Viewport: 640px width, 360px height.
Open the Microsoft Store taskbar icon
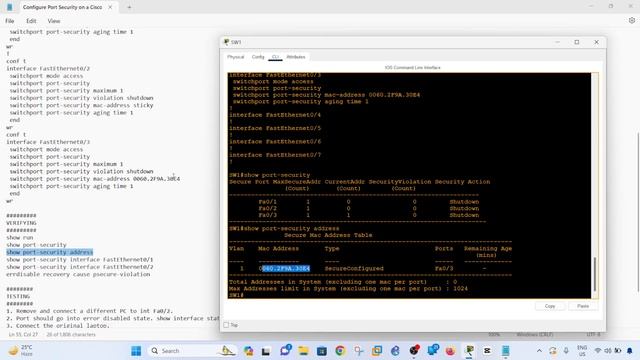(x=322, y=351)
